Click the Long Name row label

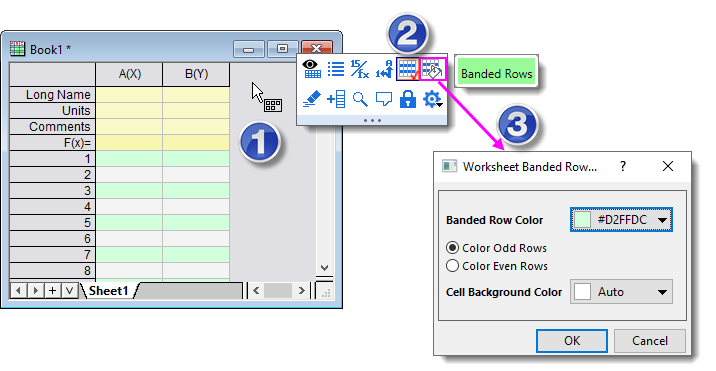click(53, 95)
